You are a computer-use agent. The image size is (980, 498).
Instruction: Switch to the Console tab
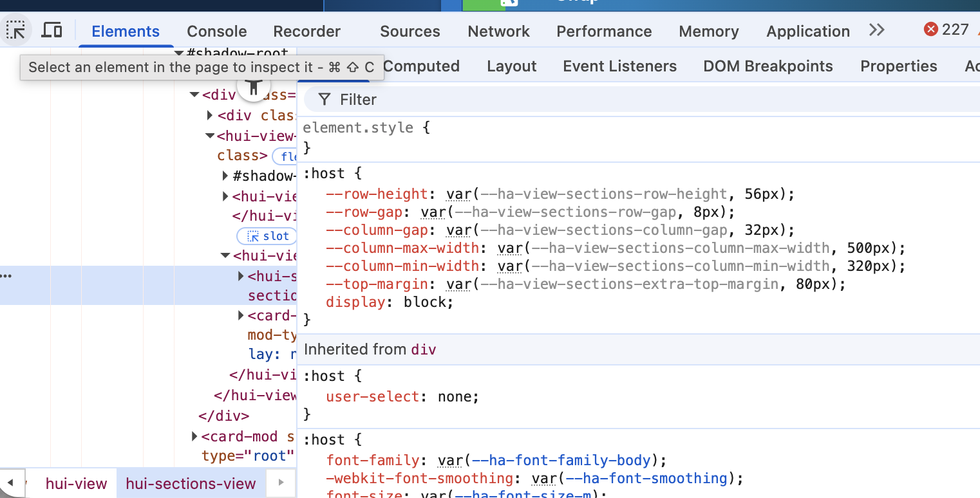(216, 32)
